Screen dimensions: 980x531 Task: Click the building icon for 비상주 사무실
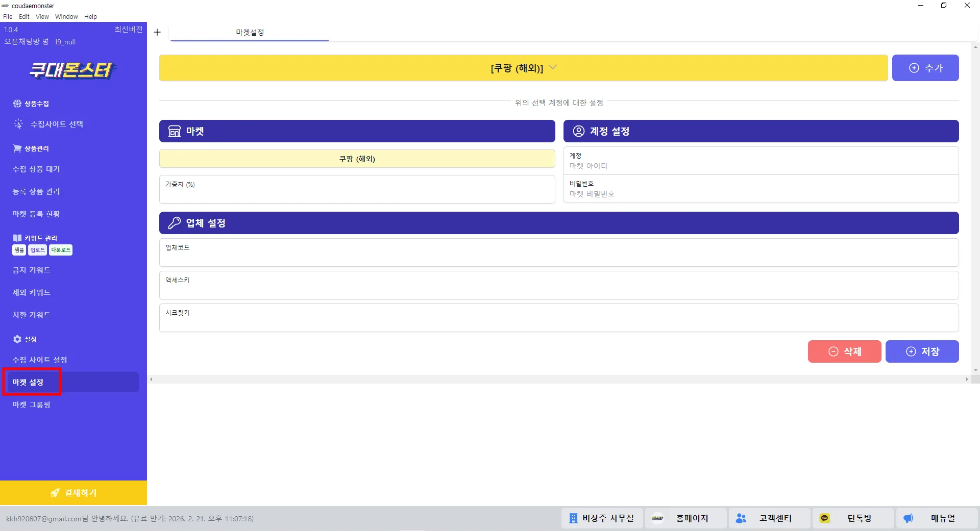[573, 518]
